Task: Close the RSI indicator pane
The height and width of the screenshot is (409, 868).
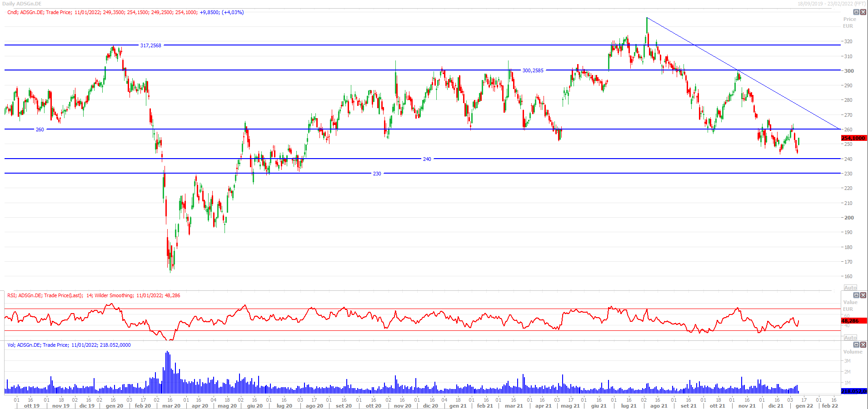Action: click(x=863, y=295)
